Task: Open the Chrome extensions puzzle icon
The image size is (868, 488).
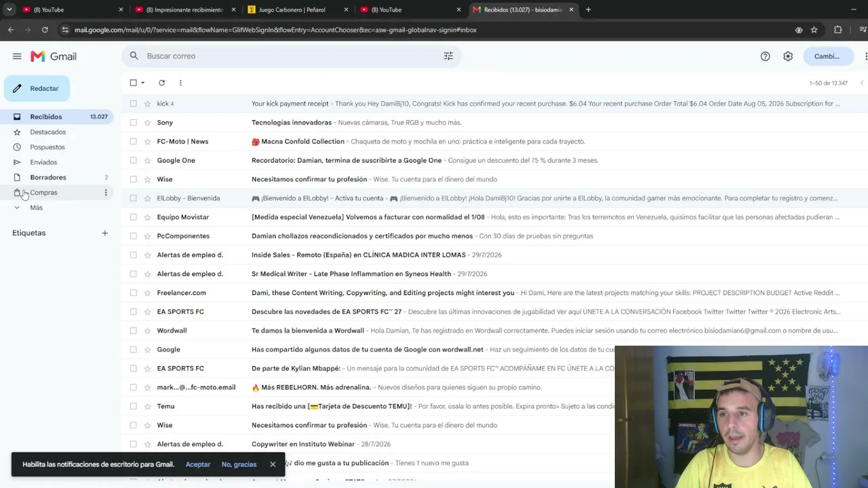Action: (x=838, y=30)
